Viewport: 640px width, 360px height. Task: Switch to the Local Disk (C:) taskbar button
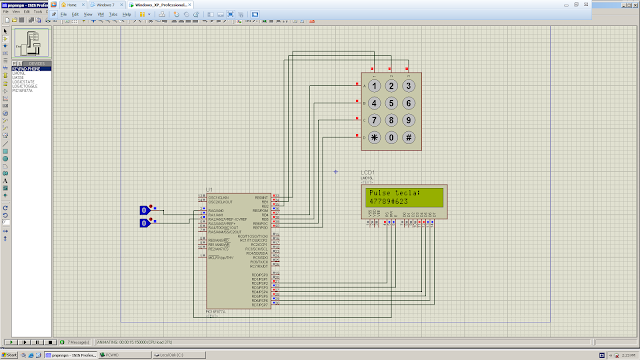coord(179,355)
